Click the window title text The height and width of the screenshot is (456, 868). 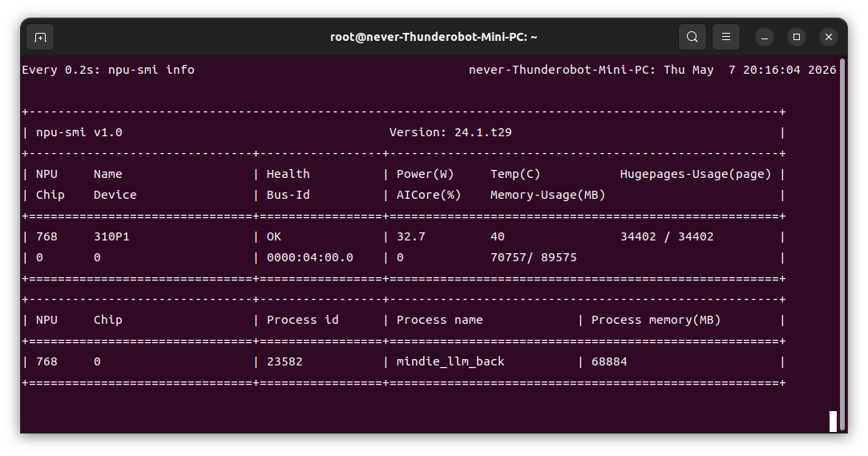(434, 37)
